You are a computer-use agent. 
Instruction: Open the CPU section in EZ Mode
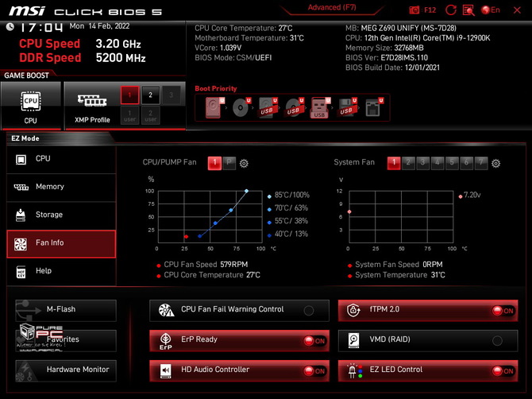click(x=61, y=159)
